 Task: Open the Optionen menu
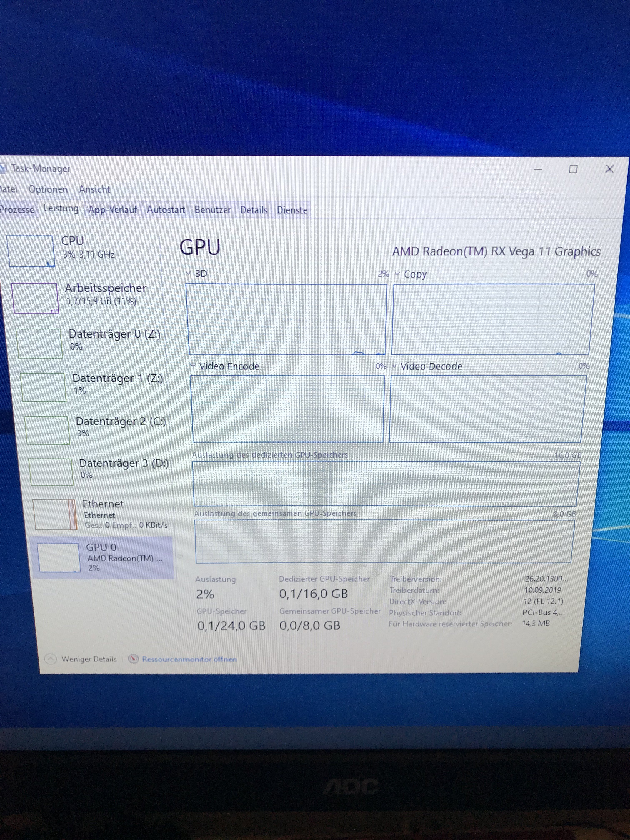click(x=48, y=189)
